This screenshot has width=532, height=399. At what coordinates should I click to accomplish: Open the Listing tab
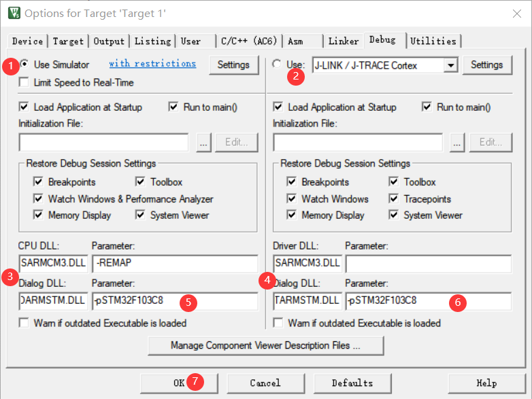[152, 41]
